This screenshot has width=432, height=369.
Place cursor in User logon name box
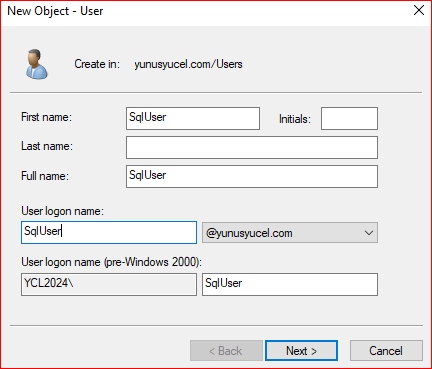[x=109, y=232]
